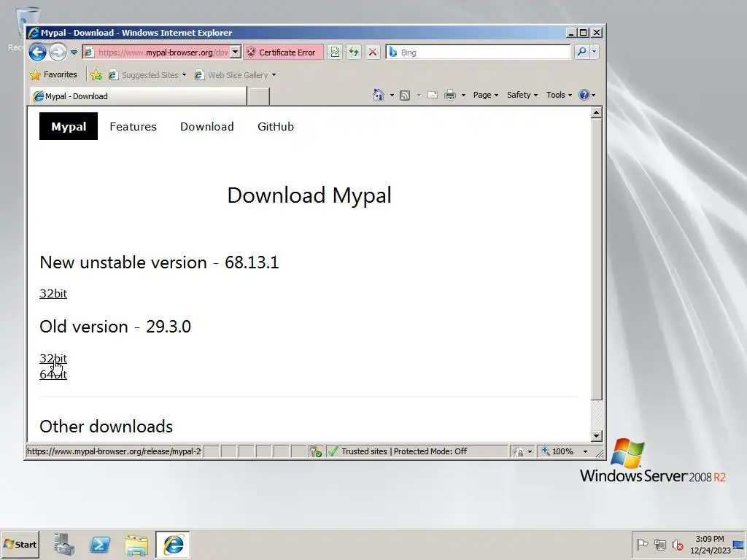Image resolution: width=747 pixels, height=560 pixels.
Task: Click the Mypal logo link
Action: click(x=69, y=126)
